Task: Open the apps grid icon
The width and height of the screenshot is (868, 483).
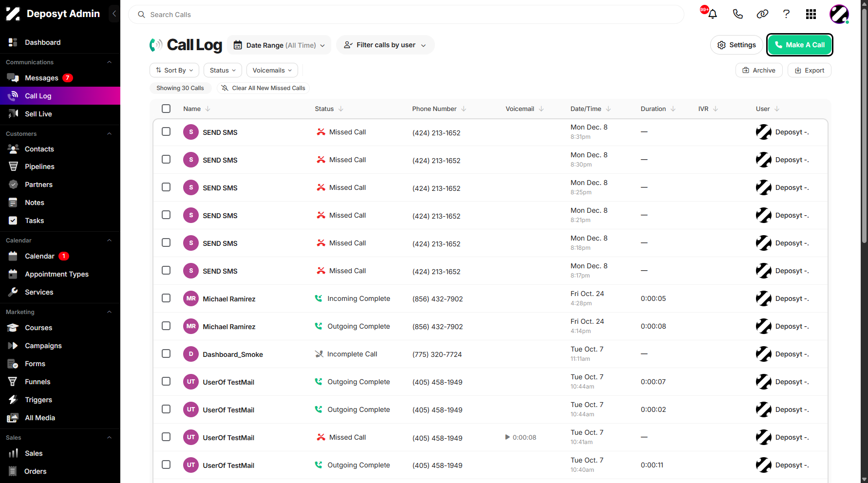Action: pyautogui.click(x=811, y=14)
